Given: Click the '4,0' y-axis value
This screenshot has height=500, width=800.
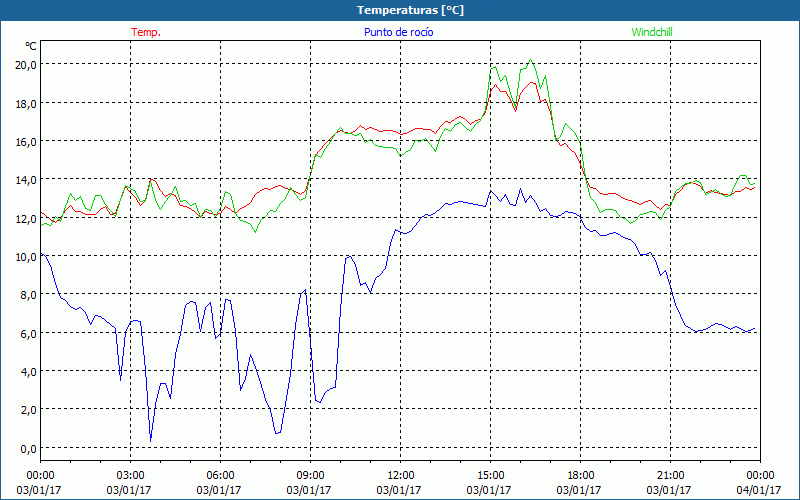Looking at the screenshot, I should [x=29, y=372].
